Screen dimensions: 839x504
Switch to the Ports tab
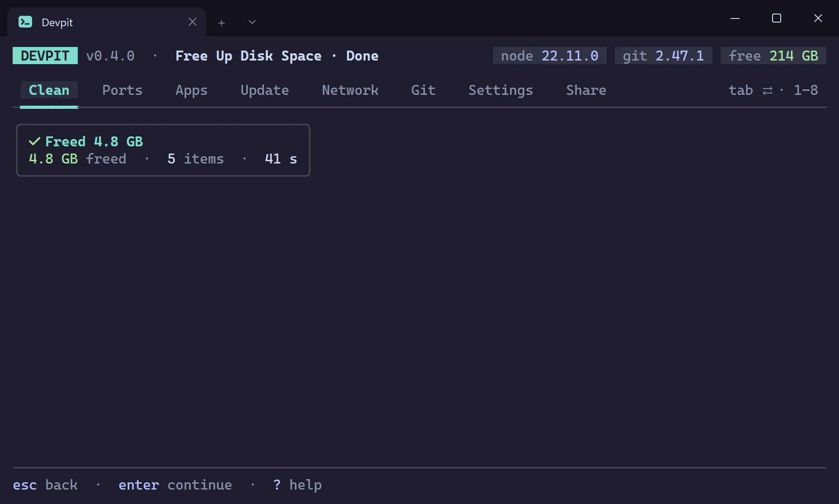(122, 90)
